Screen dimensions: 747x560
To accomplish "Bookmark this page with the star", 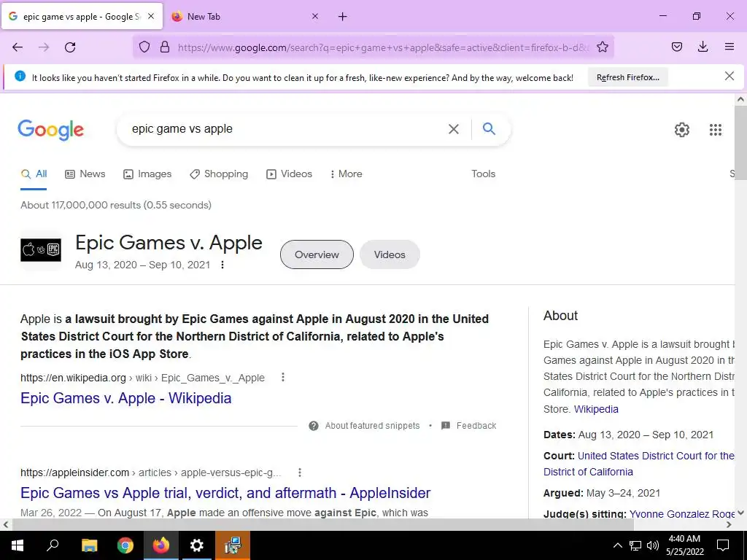I will [602, 47].
